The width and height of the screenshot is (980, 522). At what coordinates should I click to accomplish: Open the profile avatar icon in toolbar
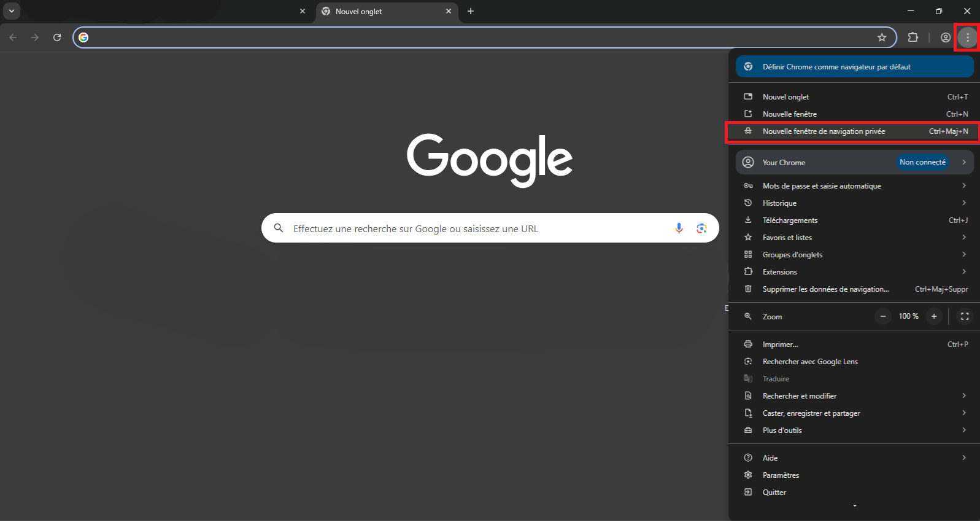click(x=946, y=37)
